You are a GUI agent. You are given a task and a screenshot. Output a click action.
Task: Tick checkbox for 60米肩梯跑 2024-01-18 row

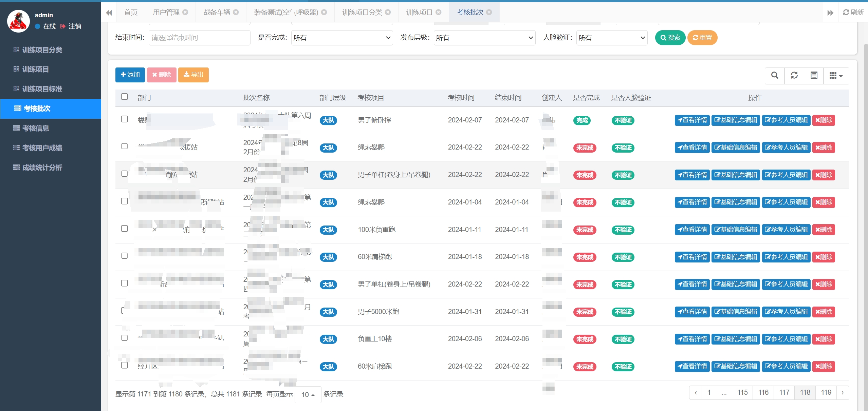pos(125,256)
